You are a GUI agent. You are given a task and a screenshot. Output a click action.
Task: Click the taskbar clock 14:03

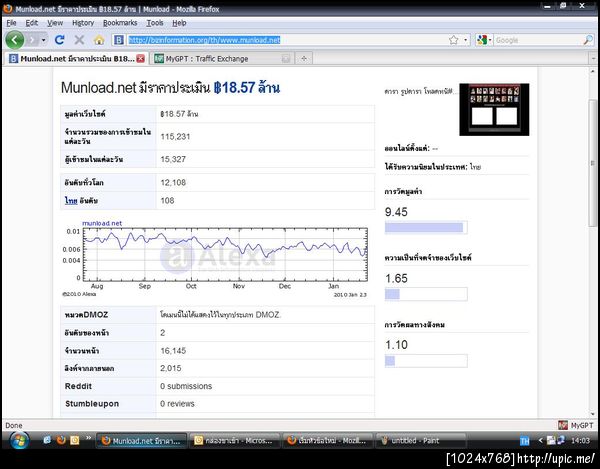click(x=580, y=441)
